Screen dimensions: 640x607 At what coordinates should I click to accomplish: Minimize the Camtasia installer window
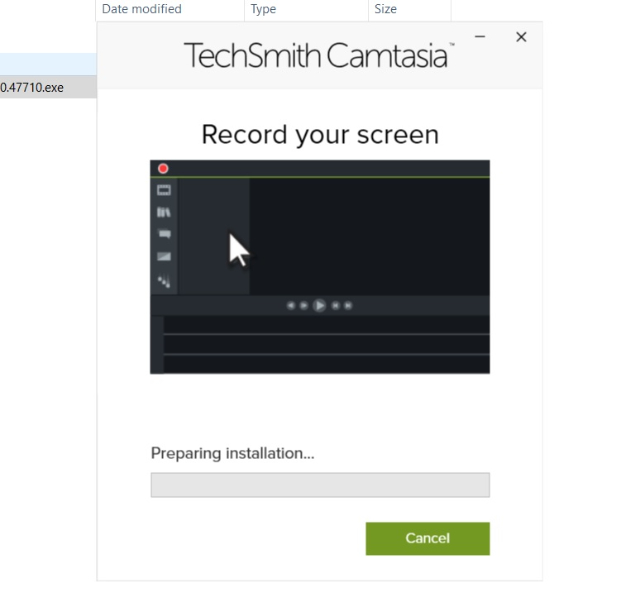coord(480,37)
